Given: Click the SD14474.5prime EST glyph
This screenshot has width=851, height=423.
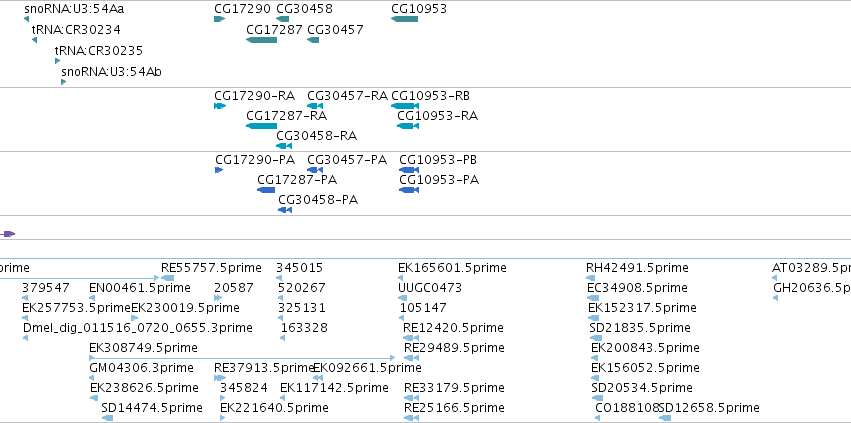Looking at the screenshot, I should click(x=107, y=418).
